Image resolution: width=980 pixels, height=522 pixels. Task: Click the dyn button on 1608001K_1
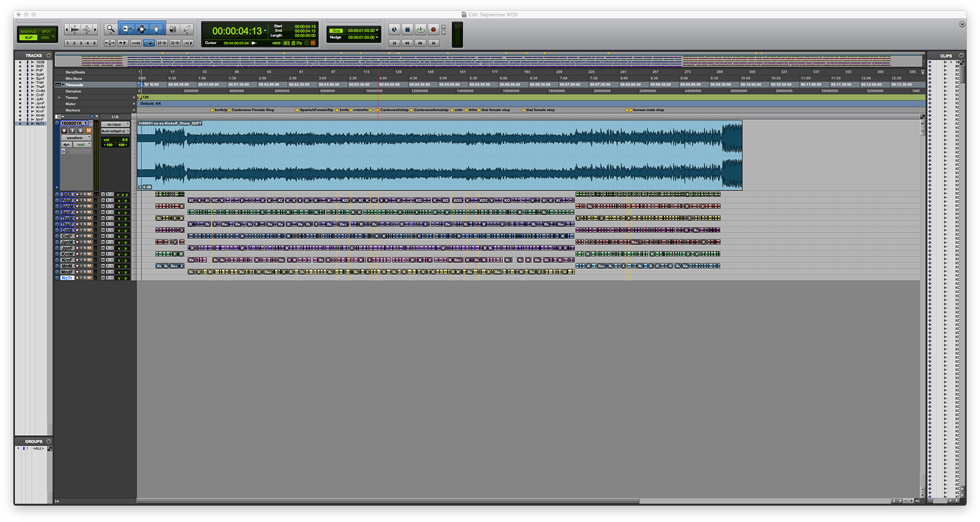pyautogui.click(x=67, y=144)
